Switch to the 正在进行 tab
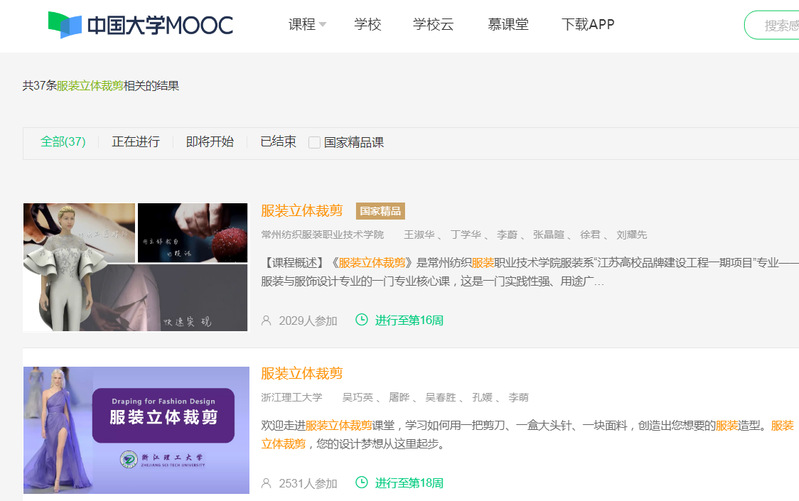The height and width of the screenshot is (501, 799). (x=136, y=142)
